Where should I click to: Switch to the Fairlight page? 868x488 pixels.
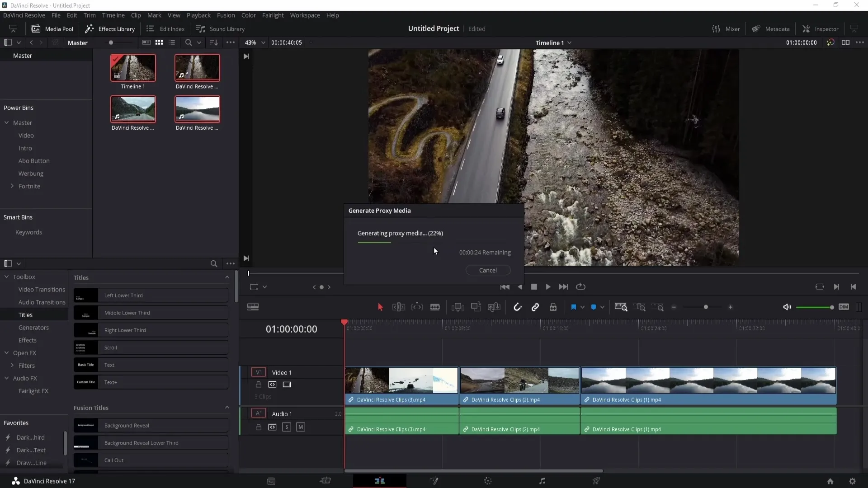coord(542,481)
